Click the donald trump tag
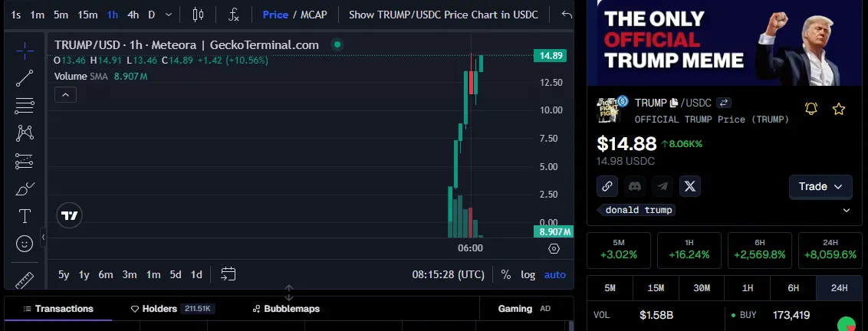The image size is (868, 331). (636, 210)
